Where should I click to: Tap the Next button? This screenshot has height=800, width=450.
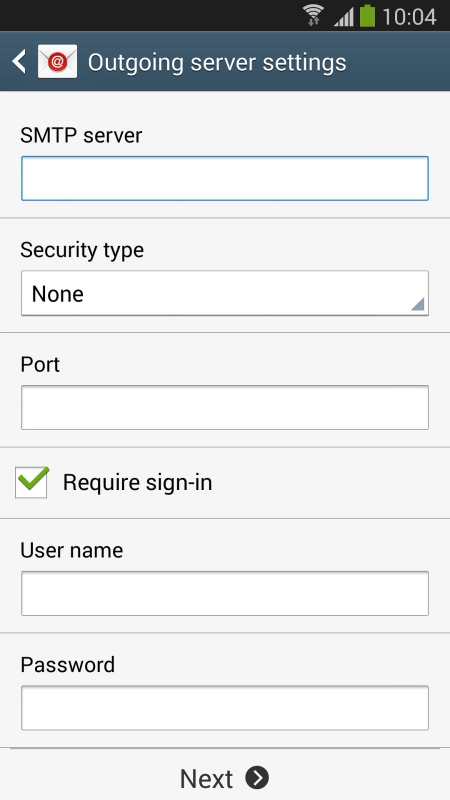tap(224, 778)
